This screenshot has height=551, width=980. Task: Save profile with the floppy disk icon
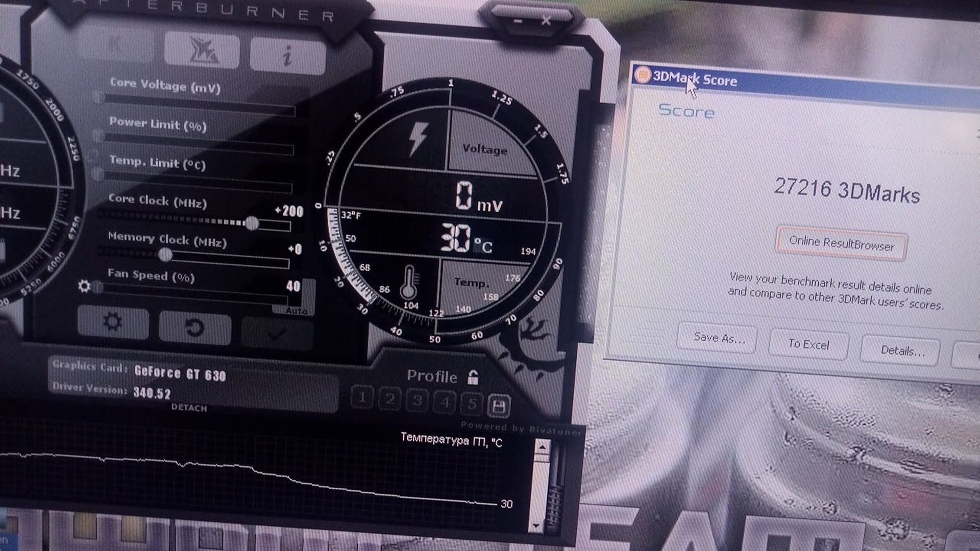click(x=499, y=406)
